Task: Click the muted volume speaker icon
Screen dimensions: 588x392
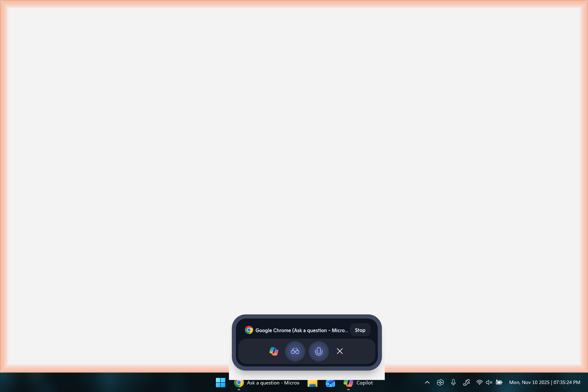Action: [489, 382]
